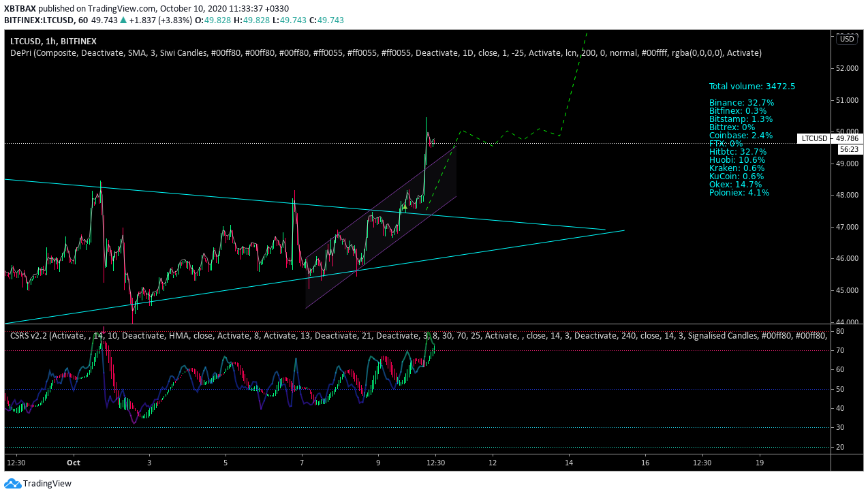Image resolution: width=868 pixels, height=496 pixels.
Task: Click the 'KuCoin: 0.6%' entry
Action: coord(737,176)
